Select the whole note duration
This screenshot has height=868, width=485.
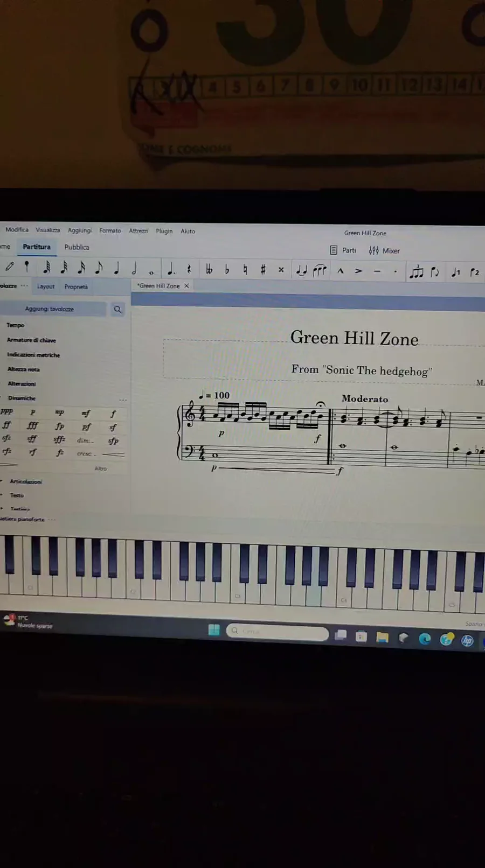pos(151,272)
